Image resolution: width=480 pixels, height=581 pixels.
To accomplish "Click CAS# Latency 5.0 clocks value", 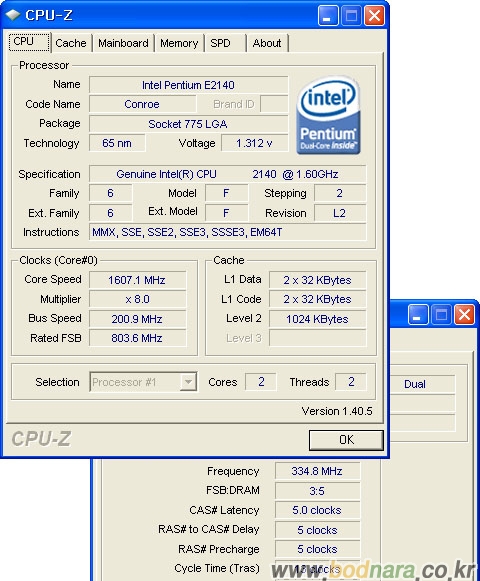I will pyautogui.click(x=317, y=510).
